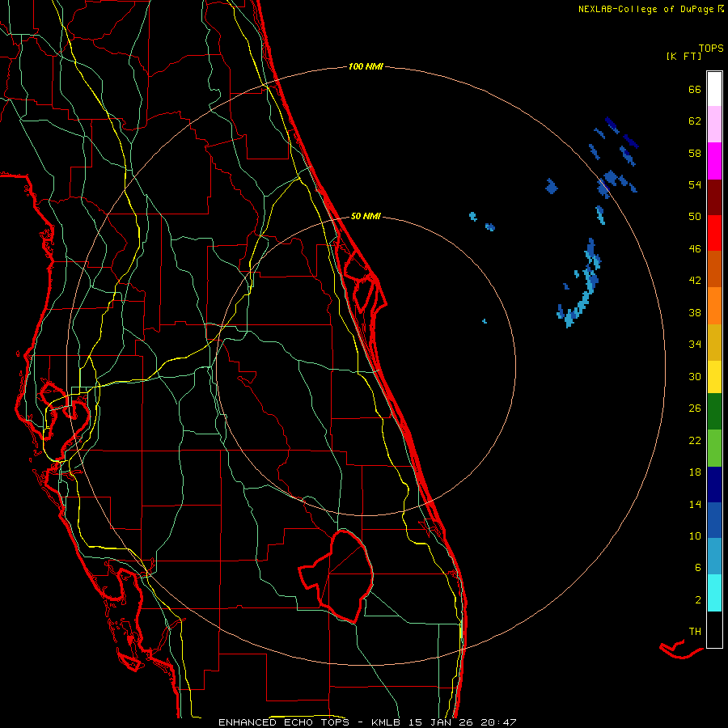
Task: Click the medium blue swatch between 14 and 10
Action: tap(714, 520)
